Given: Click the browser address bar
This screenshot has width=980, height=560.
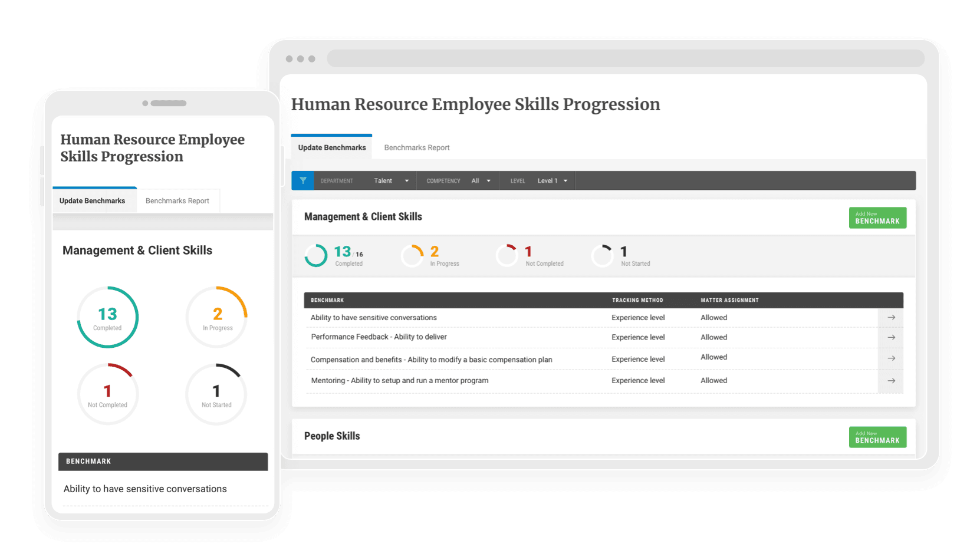Looking at the screenshot, I should pos(625,59).
